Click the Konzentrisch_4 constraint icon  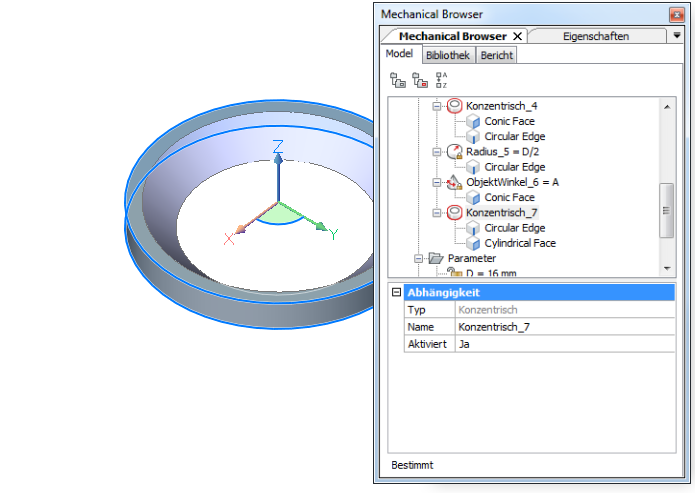tap(455, 106)
